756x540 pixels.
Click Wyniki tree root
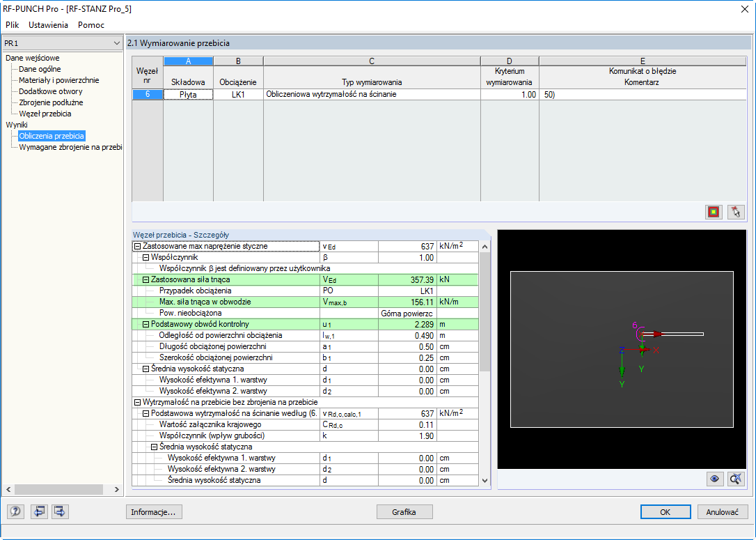point(17,125)
